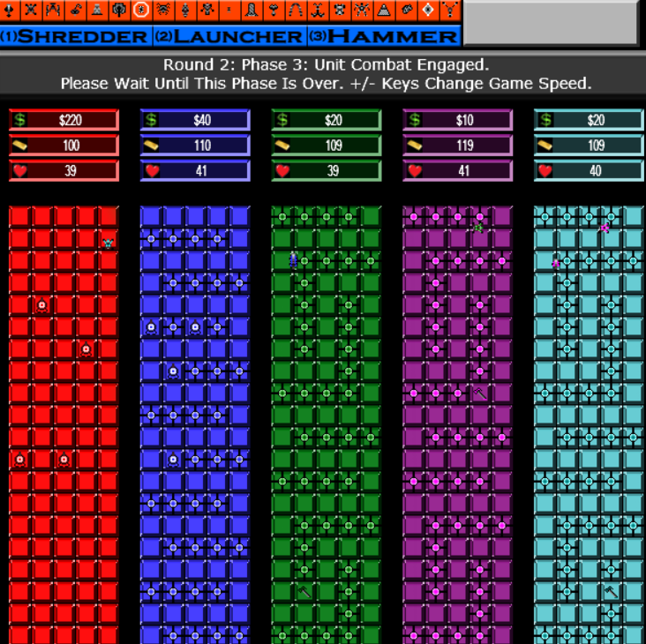The height and width of the screenshot is (644, 646).
Task: Click the red player's $220 money bar
Action: click(x=64, y=120)
